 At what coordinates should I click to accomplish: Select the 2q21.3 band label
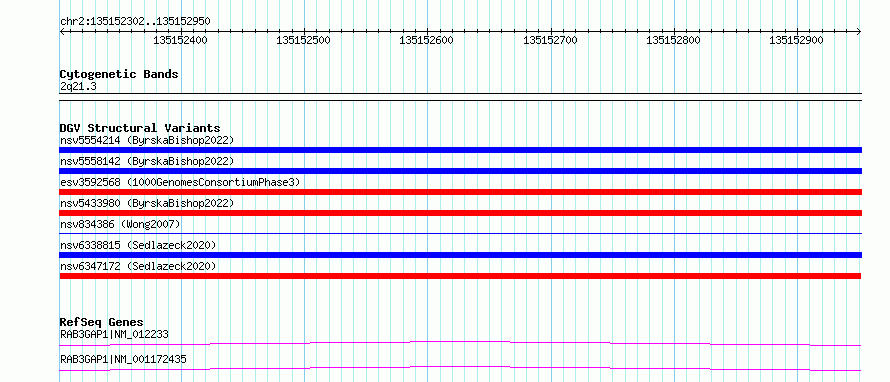tap(78, 86)
